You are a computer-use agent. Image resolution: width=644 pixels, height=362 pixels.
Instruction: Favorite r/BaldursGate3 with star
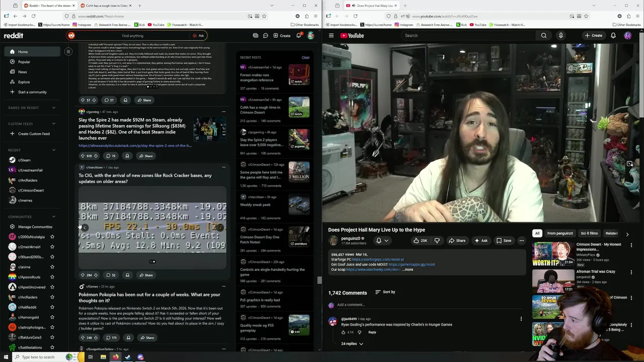click(52, 337)
